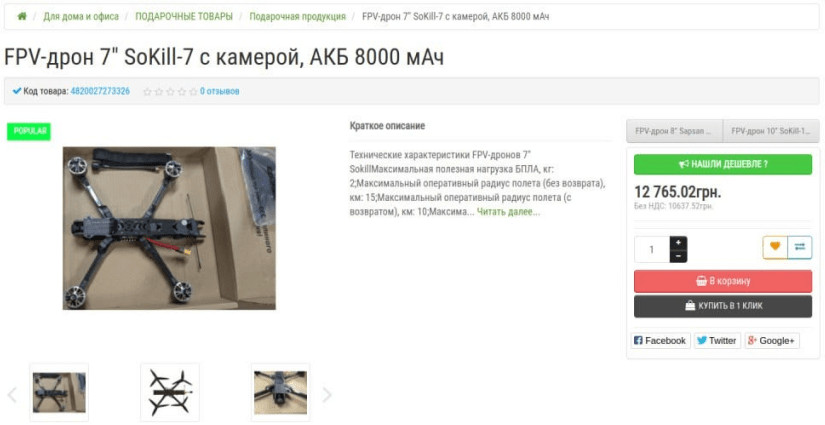Go to the home icon in breadcrumbs
The width and height of the screenshot is (825, 425).
click(22, 16)
